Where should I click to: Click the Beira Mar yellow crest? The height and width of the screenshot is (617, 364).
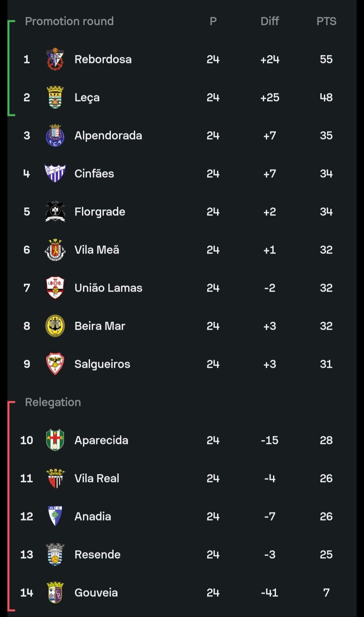pos(55,326)
